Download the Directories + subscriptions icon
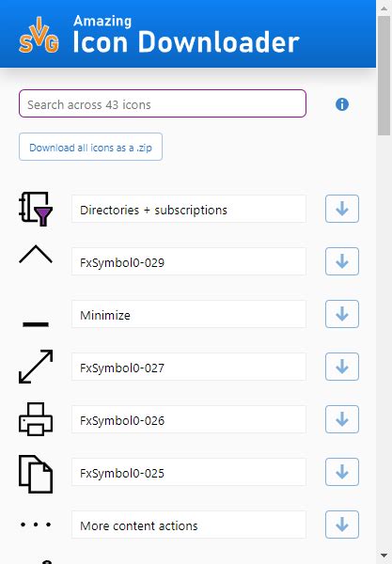 click(x=342, y=209)
